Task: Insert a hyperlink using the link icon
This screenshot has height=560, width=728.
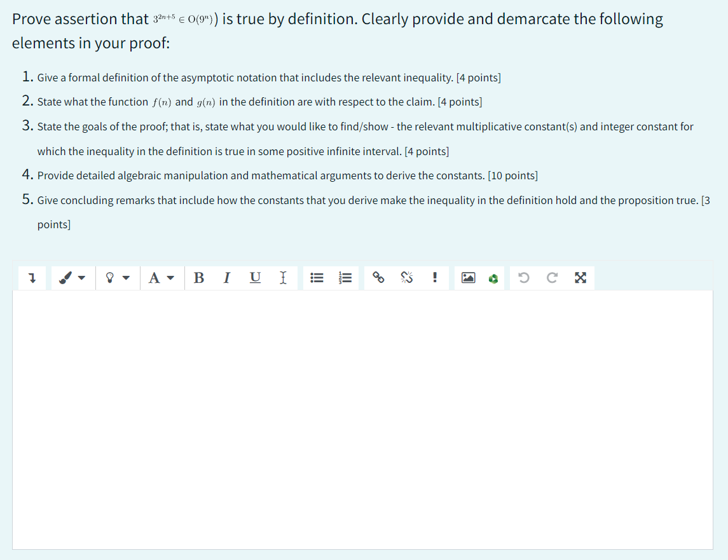Action: [x=379, y=278]
